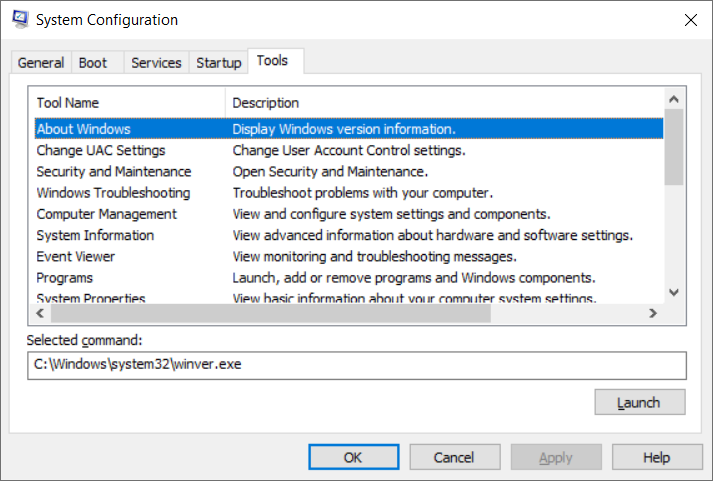Select the About Windows tool row
The width and height of the screenshot is (713, 481).
(349, 129)
